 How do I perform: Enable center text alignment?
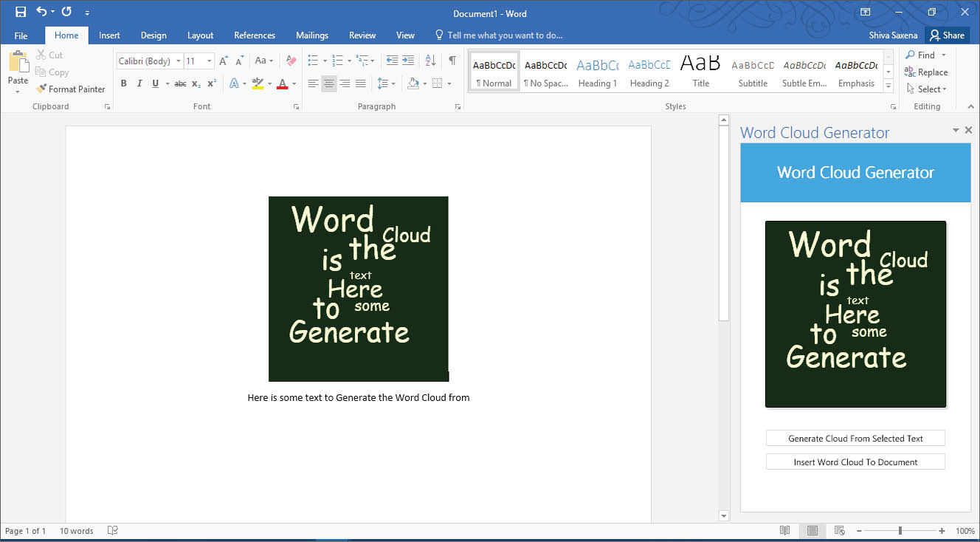[x=329, y=83]
